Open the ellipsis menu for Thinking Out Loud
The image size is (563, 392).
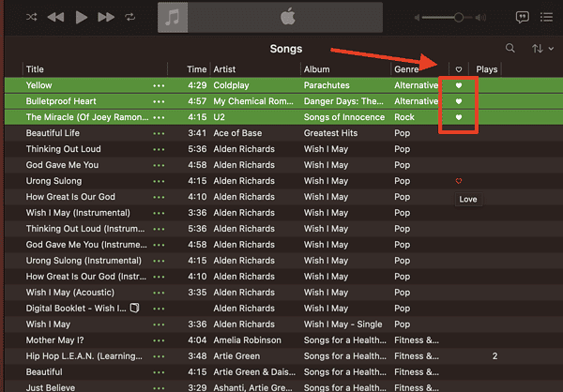click(x=159, y=149)
